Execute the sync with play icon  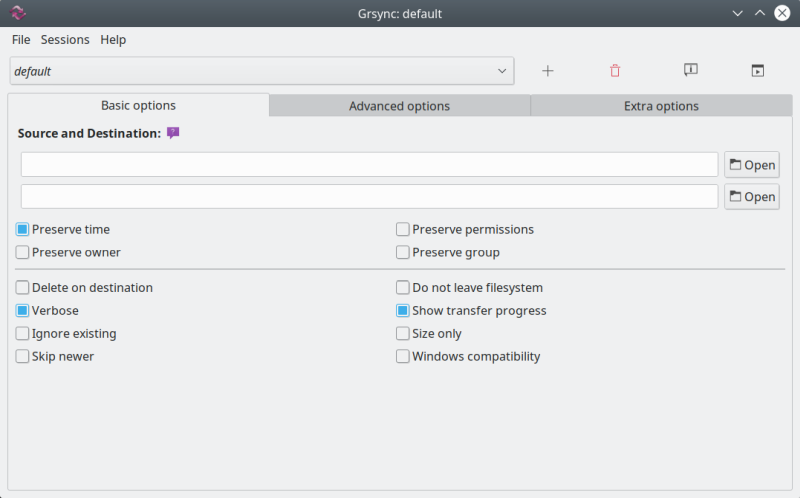[x=757, y=71]
